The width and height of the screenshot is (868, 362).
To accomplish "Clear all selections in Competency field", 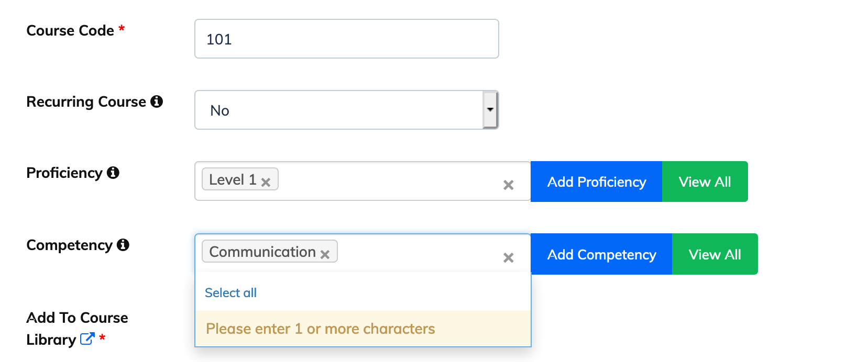I will tap(508, 257).
